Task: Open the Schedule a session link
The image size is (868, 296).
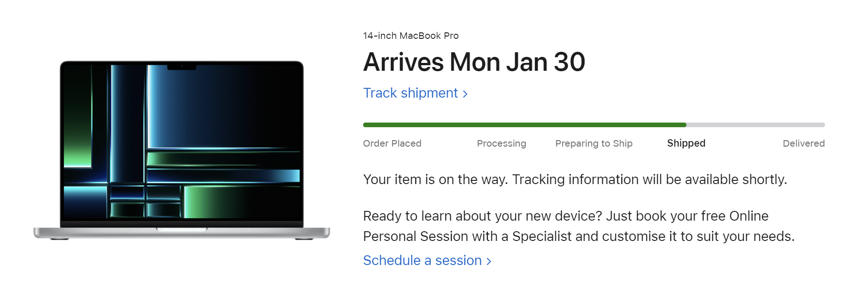Action: pyautogui.click(x=422, y=260)
